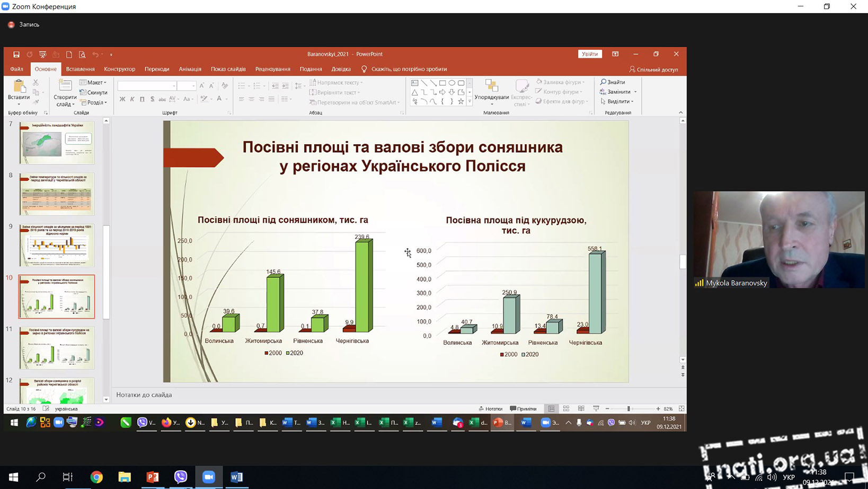
Task: Click the Reset (Скинути) slide button
Action: coord(94,92)
